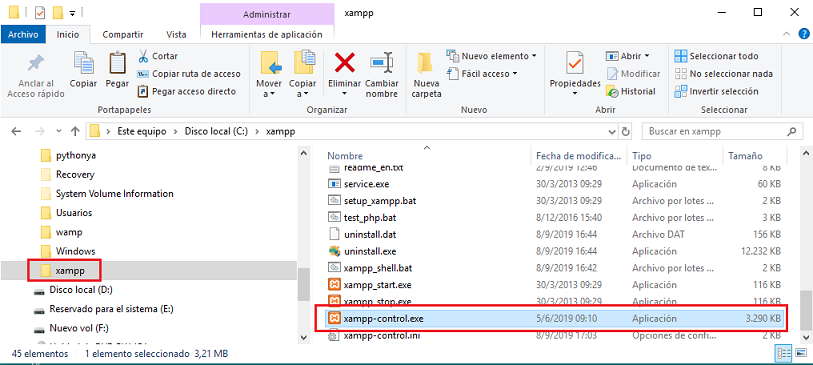This screenshot has width=813, height=365.
Task: Click the red Eliminar X icon
Action: click(x=344, y=63)
